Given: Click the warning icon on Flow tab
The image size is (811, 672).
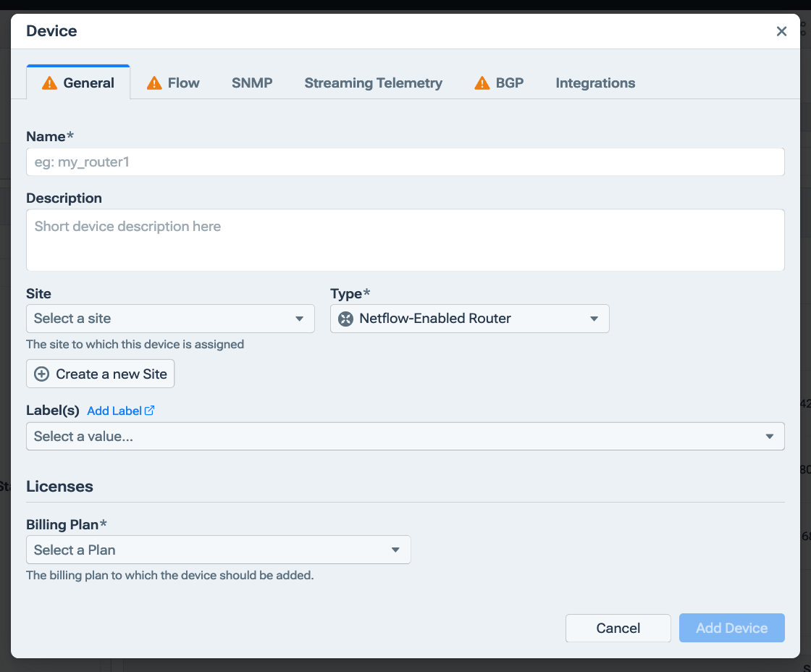Looking at the screenshot, I should tap(154, 83).
